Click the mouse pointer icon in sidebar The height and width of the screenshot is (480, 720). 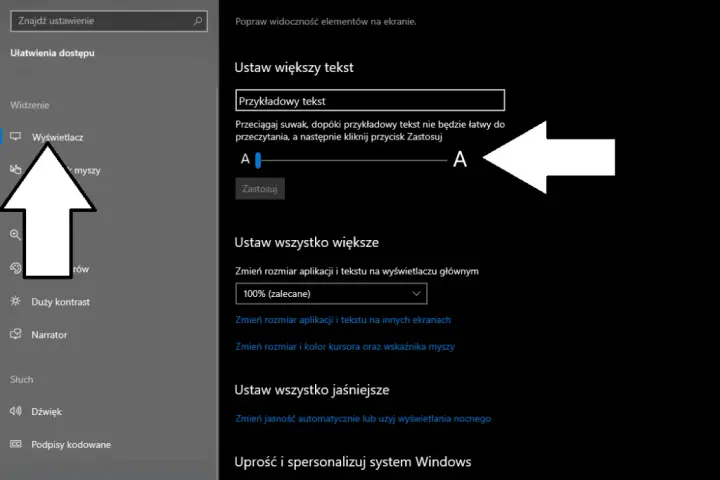click(x=16, y=169)
